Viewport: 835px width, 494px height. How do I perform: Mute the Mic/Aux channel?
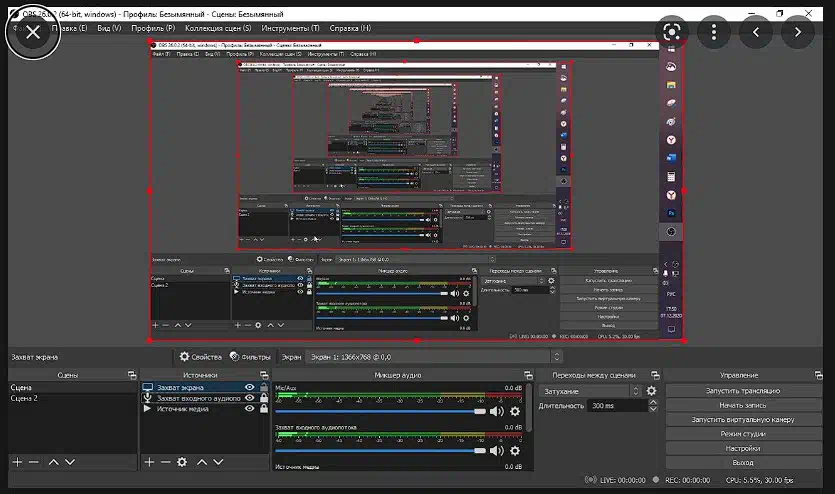click(496, 411)
